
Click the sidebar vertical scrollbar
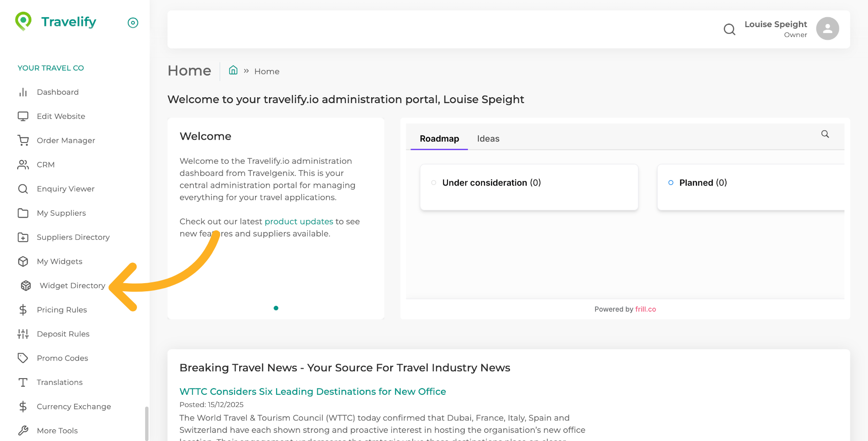tap(146, 423)
